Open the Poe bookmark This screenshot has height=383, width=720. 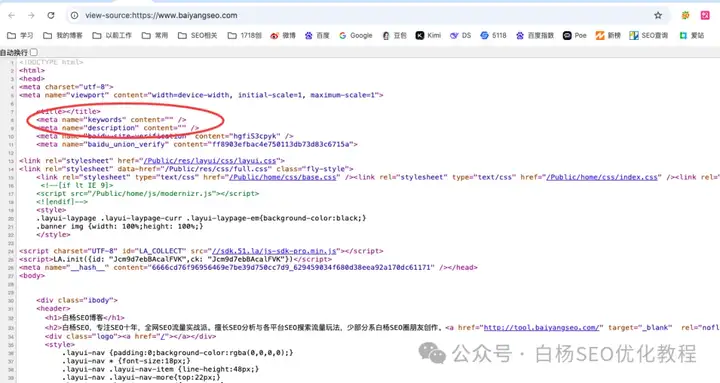pyautogui.click(x=575, y=35)
